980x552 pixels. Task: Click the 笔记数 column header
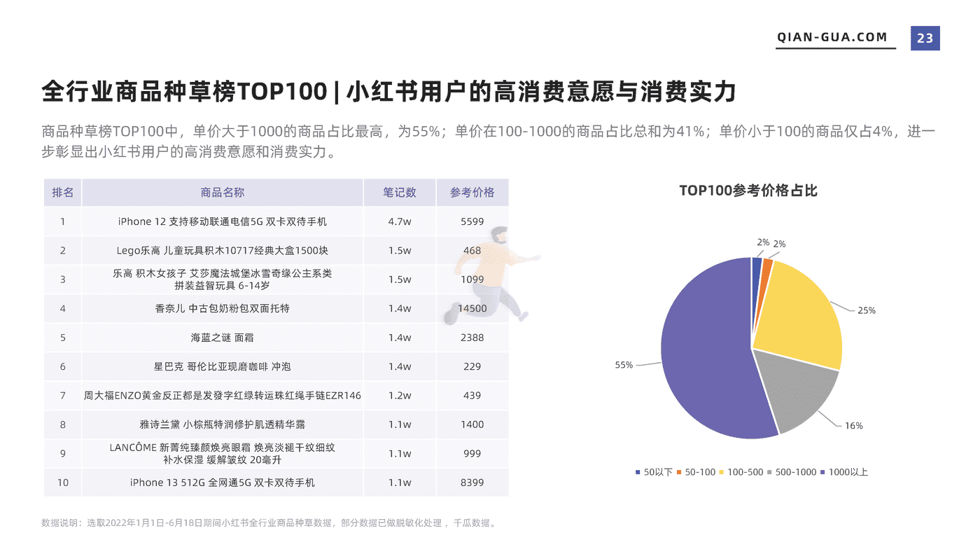pyautogui.click(x=400, y=193)
